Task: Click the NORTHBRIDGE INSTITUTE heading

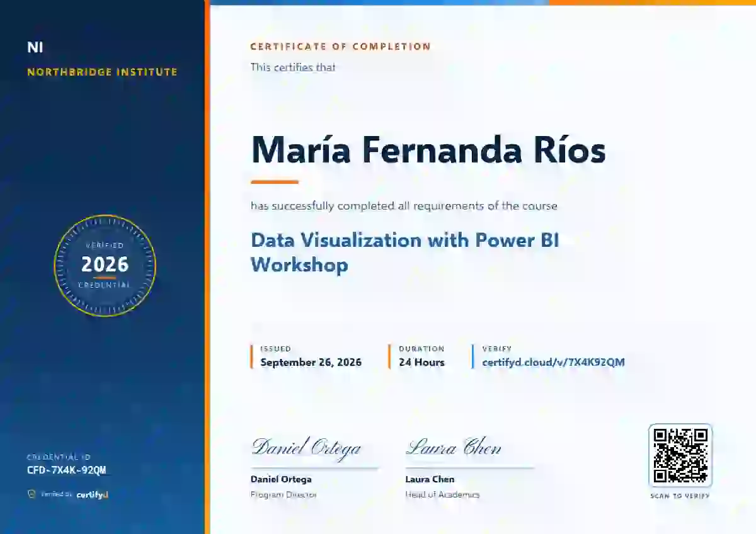Action: pyautogui.click(x=102, y=72)
